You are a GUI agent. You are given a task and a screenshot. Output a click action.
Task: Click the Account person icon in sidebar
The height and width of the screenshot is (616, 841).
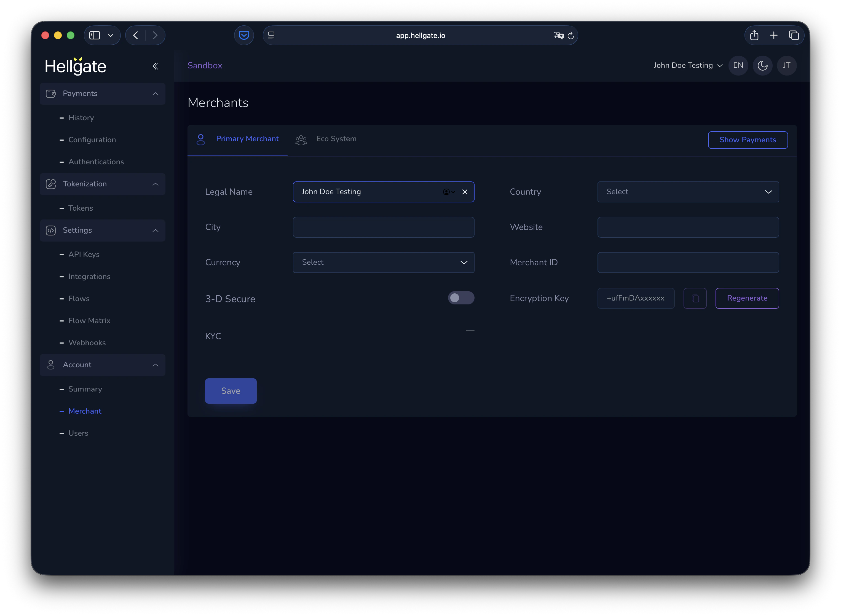[x=51, y=365]
